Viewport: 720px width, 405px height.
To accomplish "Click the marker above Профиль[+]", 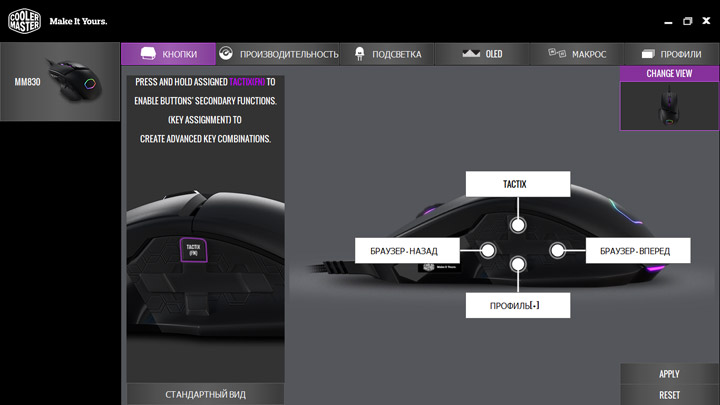I will tap(518, 264).
